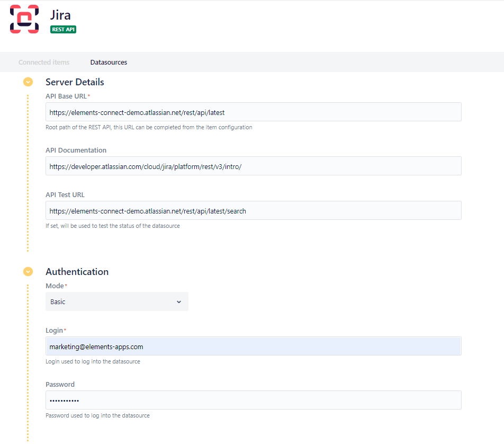The width and height of the screenshot is (504, 444).
Task: Click the Authentication section heading
Action: 77,271
